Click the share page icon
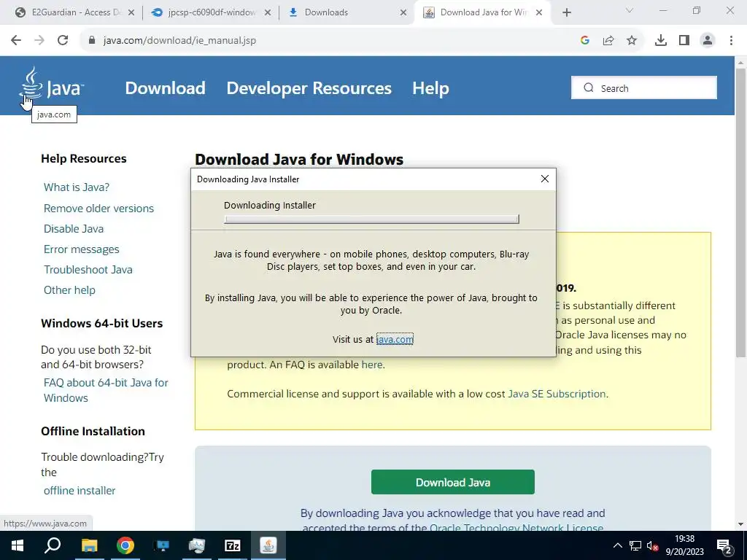Image resolution: width=747 pixels, height=560 pixels. tap(608, 41)
